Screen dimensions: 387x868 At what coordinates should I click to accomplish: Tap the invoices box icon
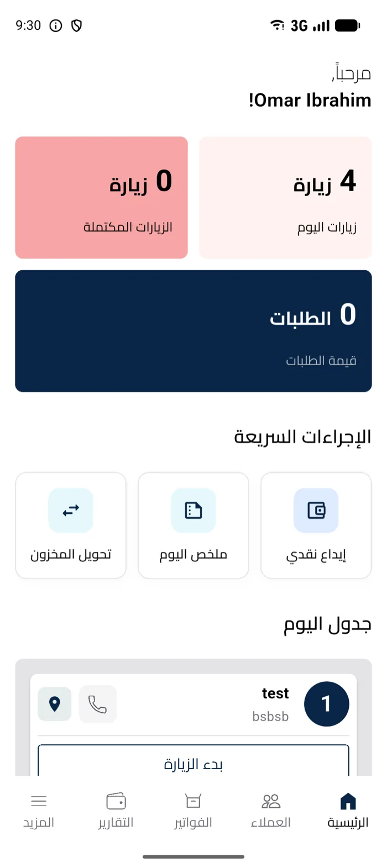click(x=193, y=801)
